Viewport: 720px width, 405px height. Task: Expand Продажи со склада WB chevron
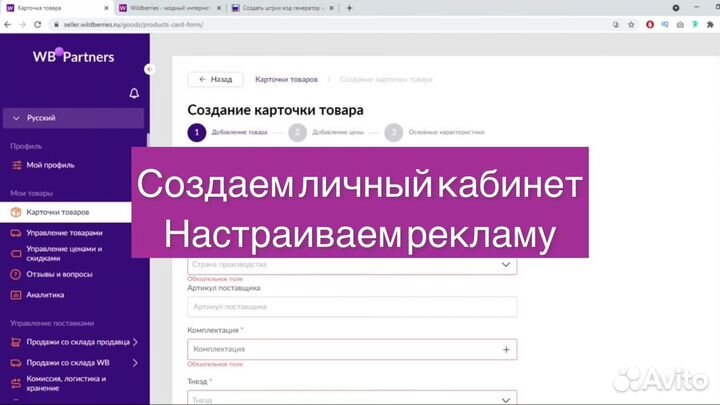point(135,363)
